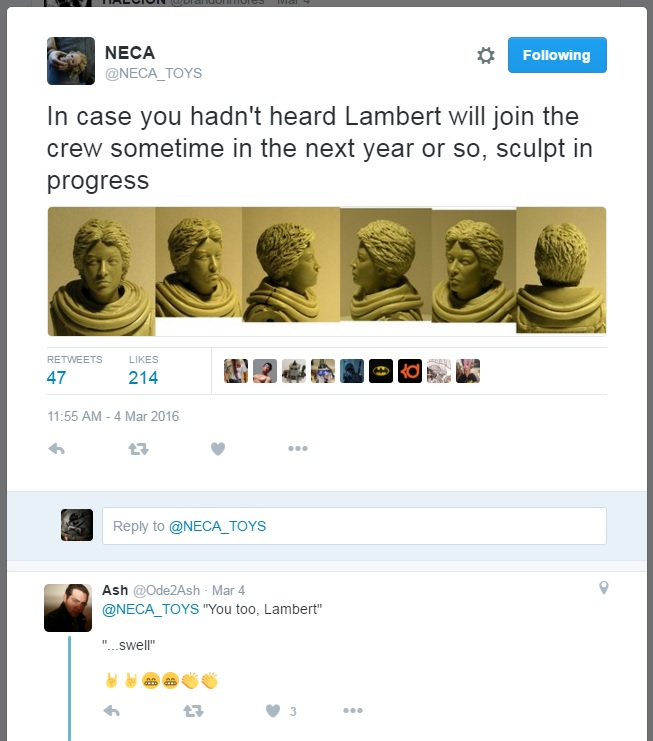Image resolution: width=653 pixels, height=741 pixels.
Task: Open more options dots under NECA tweet
Action: [x=298, y=448]
